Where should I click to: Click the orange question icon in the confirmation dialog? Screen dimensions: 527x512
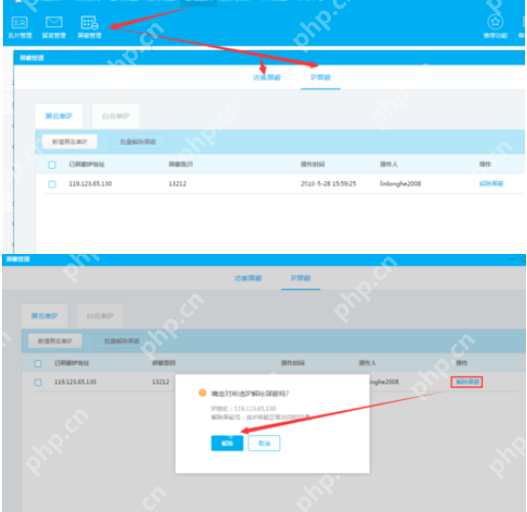[x=202, y=393]
